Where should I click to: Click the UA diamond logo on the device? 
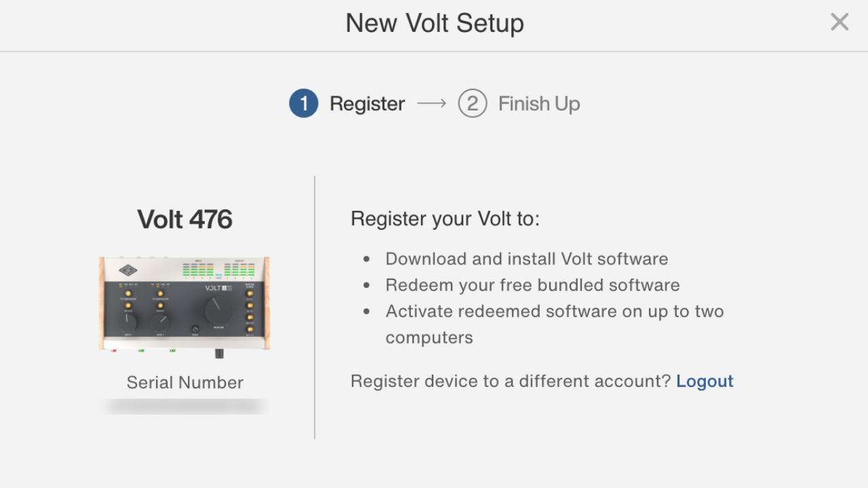[x=127, y=270]
